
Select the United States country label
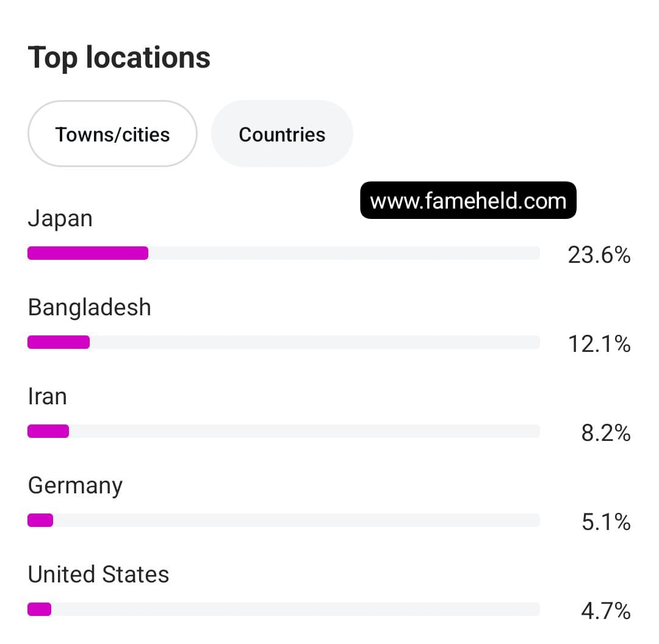(98, 574)
